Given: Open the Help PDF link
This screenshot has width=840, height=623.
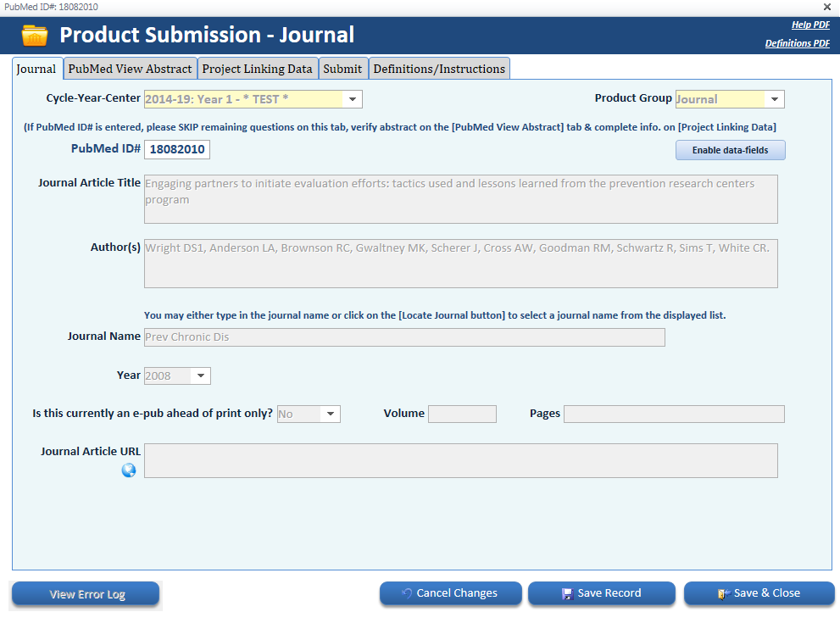Looking at the screenshot, I should pos(810,25).
